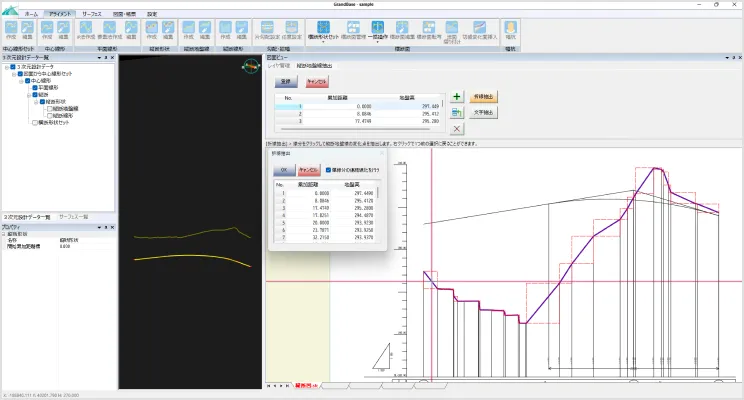Open the 片勾配設定 tool

[x=267, y=30]
